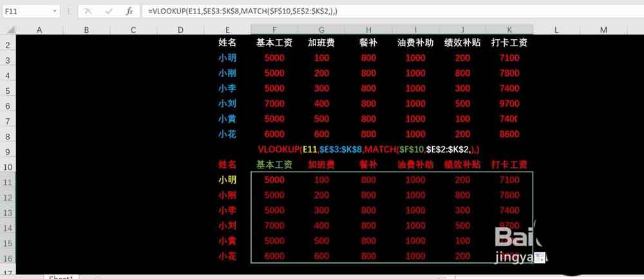Select column E header

[227, 30]
